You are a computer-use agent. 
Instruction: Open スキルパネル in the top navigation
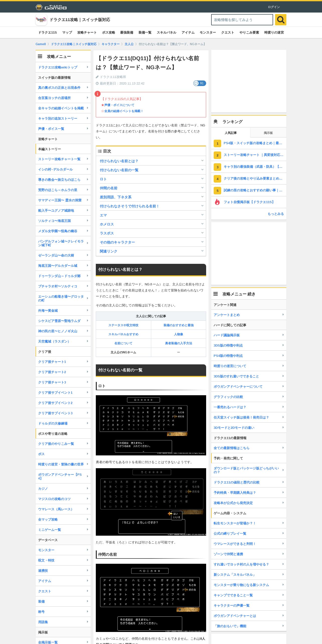point(167,33)
